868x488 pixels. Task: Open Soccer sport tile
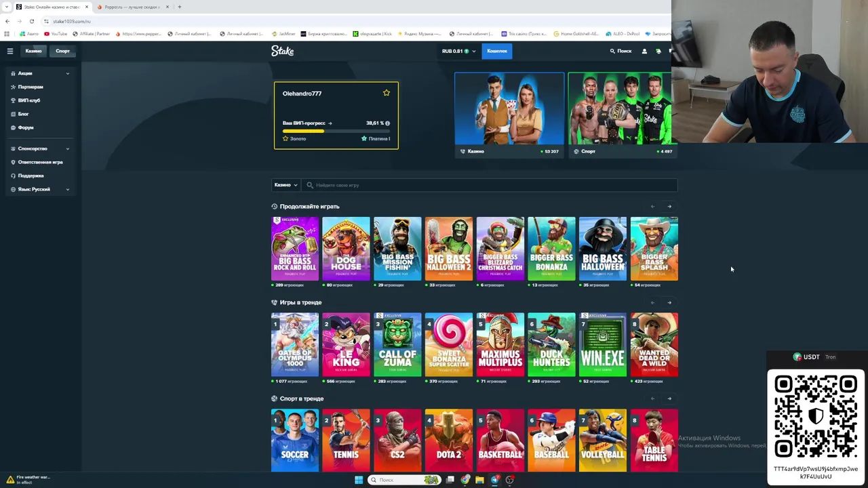pyautogui.click(x=295, y=441)
